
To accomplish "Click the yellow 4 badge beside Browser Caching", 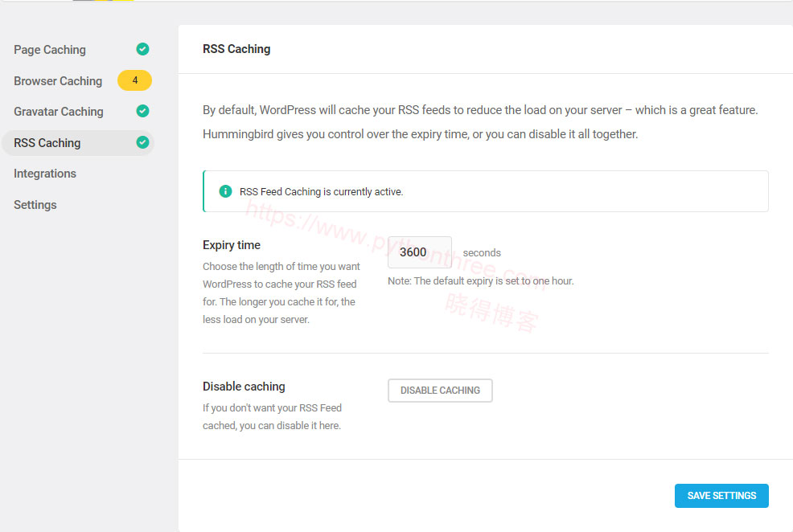I will coord(134,80).
